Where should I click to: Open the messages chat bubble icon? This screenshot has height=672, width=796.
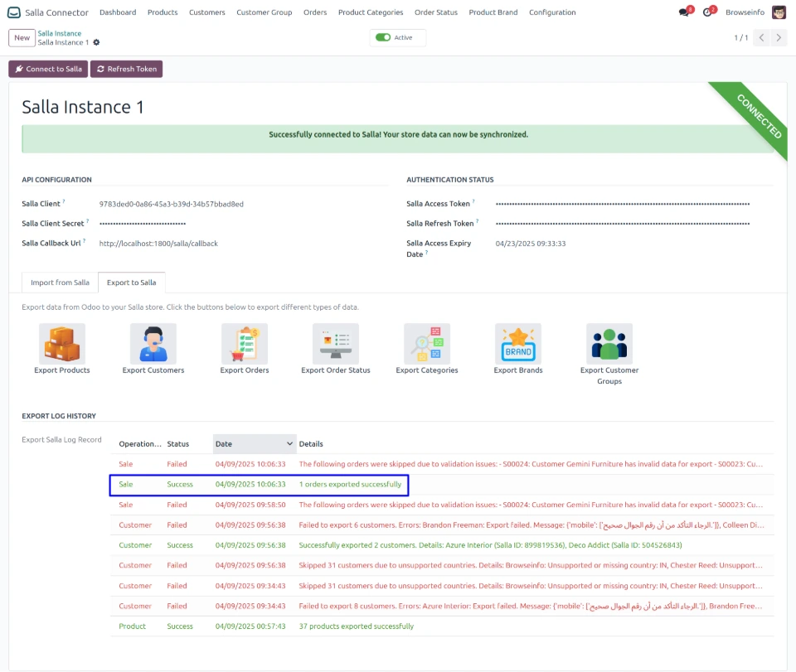point(684,12)
